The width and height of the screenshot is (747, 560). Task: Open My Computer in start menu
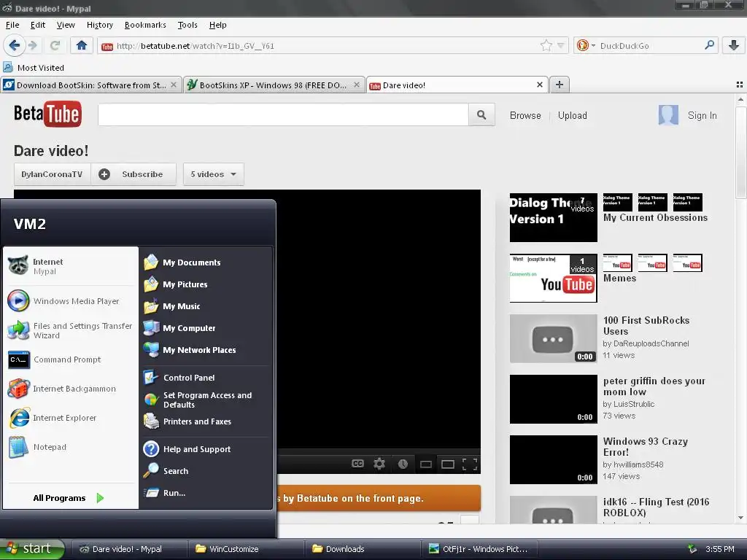tap(206, 328)
